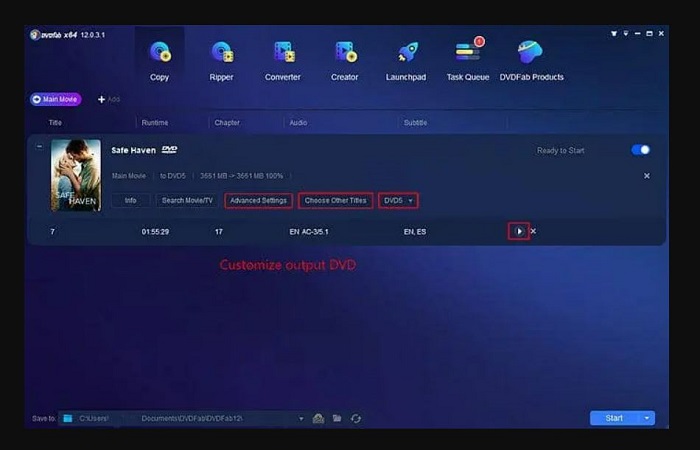Click the 3661 MB size text
Screen dimensions: 700x450
pos(241,176)
